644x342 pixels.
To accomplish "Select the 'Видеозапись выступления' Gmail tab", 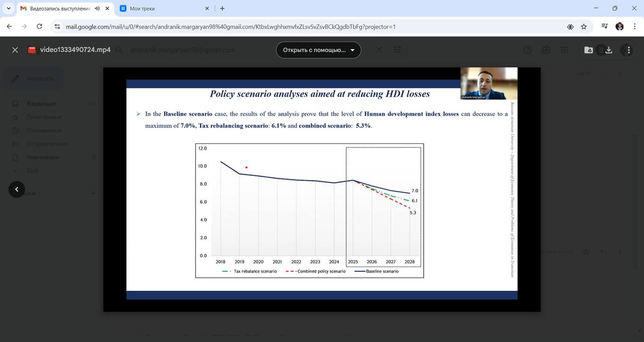I will tap(58, 9).
